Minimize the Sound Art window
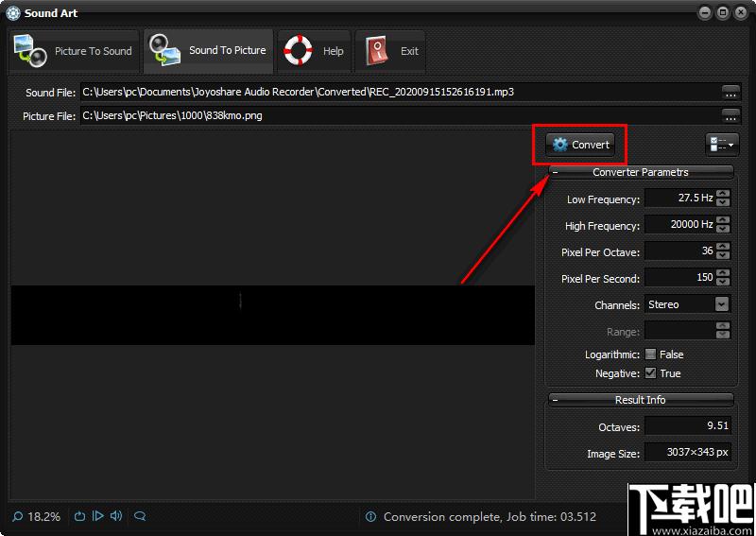756x536 pixels. tap(705, 13)
